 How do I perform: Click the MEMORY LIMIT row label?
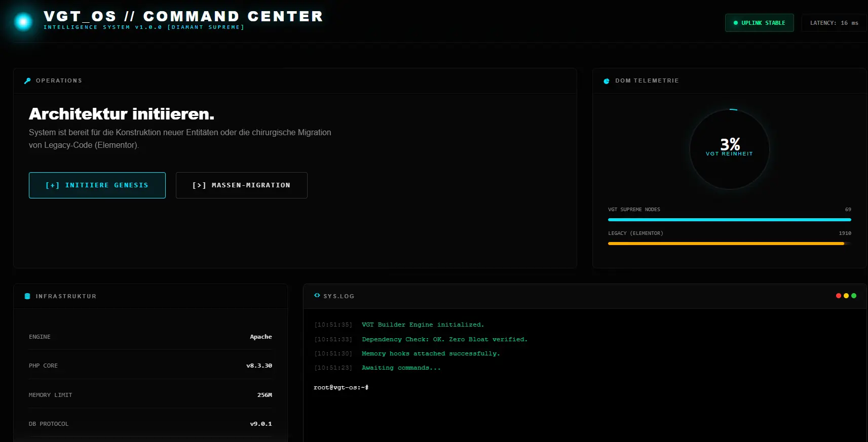tap(50, 395)
